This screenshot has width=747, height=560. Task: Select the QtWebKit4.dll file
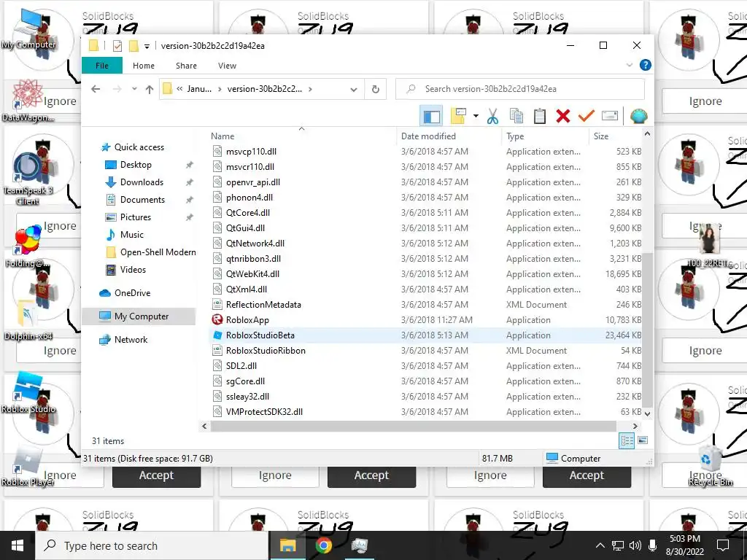pyautogui.click(x=252, y=274)
